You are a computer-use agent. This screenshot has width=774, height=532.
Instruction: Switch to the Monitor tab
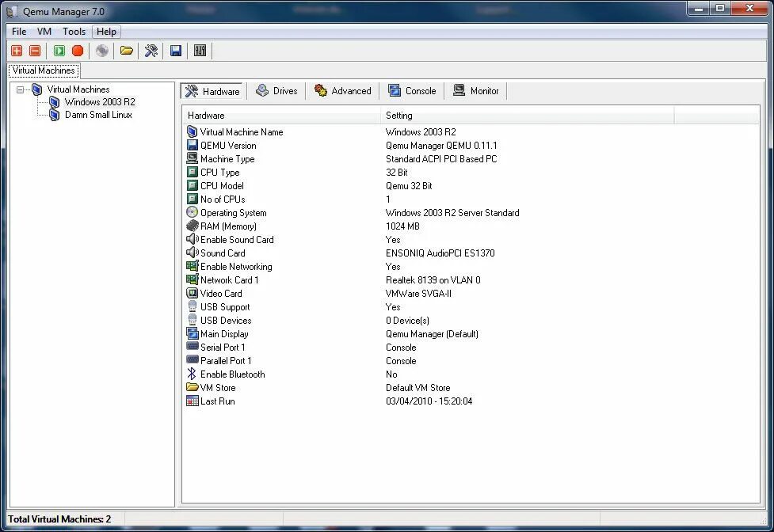[x=476, y=91]
